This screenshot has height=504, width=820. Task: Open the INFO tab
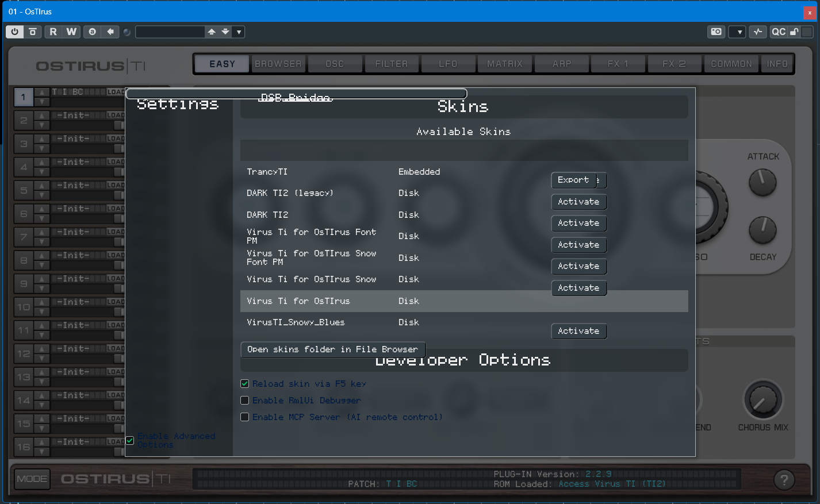777,64
